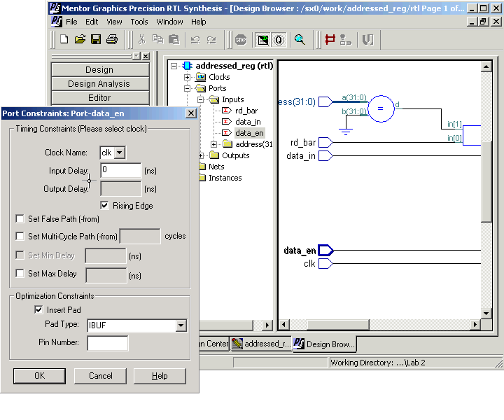Create a new file with New icon
Screen dimensions: 504x420
[x=64, y=39]
